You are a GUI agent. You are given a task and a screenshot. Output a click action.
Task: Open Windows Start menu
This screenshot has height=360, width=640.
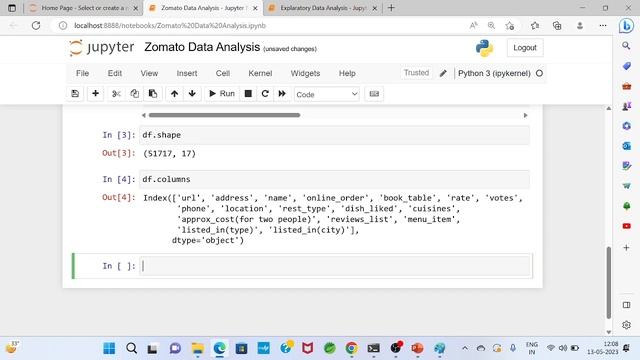pyautogui.click(x=109, y=349)
